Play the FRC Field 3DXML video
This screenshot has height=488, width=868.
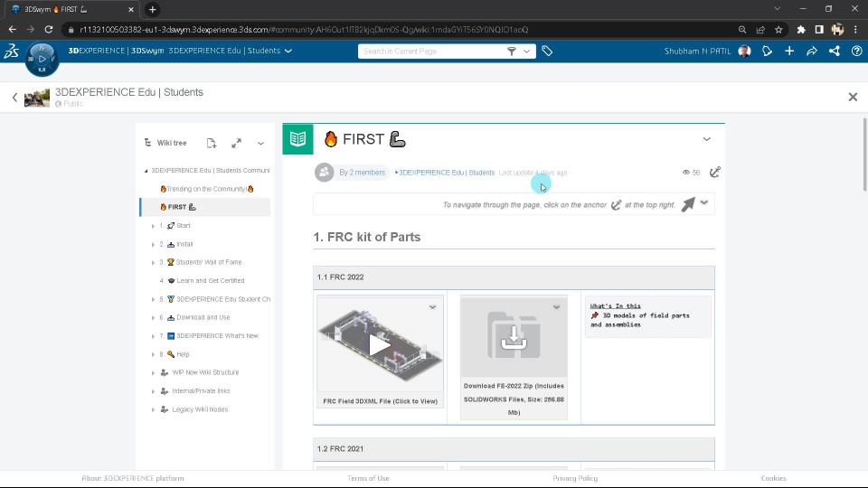click(380, 346)
